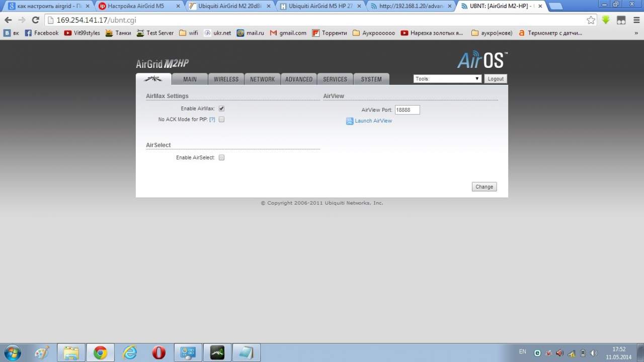Screen dimensions: 644x362
Task: Close the 'Ubiquiti AirGrid M2 20dBi' tab
Action: pyautogui.click(x=268, y=7)
